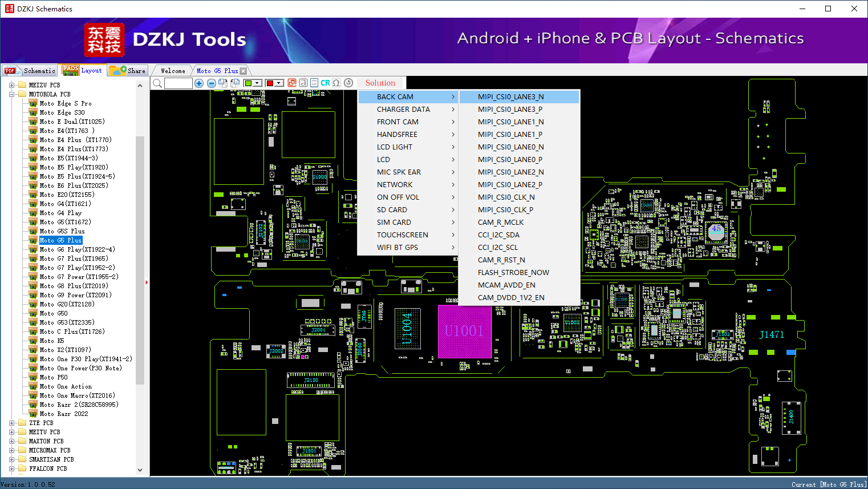Select Moto E6 Plus(XT2025) in the tree
This screenshot has height=489, width=868.
tap(74, 185)
